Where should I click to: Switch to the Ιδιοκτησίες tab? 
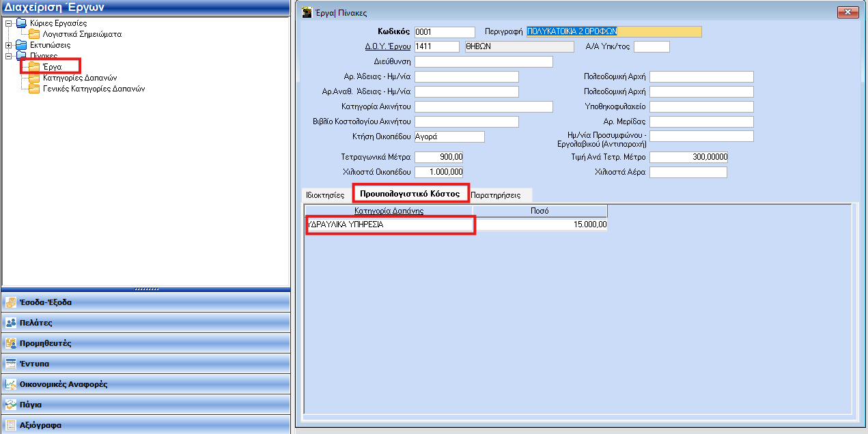click(x=324, y=194)
